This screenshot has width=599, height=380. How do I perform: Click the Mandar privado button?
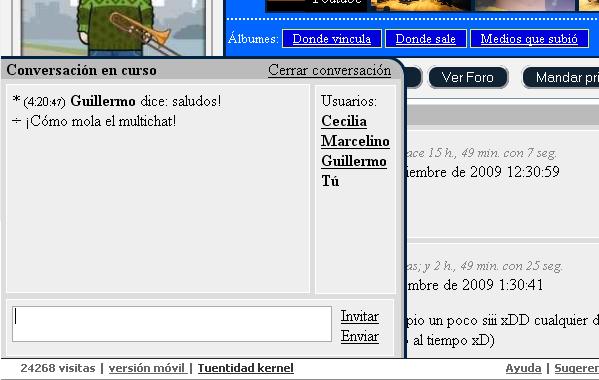tap(561, 78)
